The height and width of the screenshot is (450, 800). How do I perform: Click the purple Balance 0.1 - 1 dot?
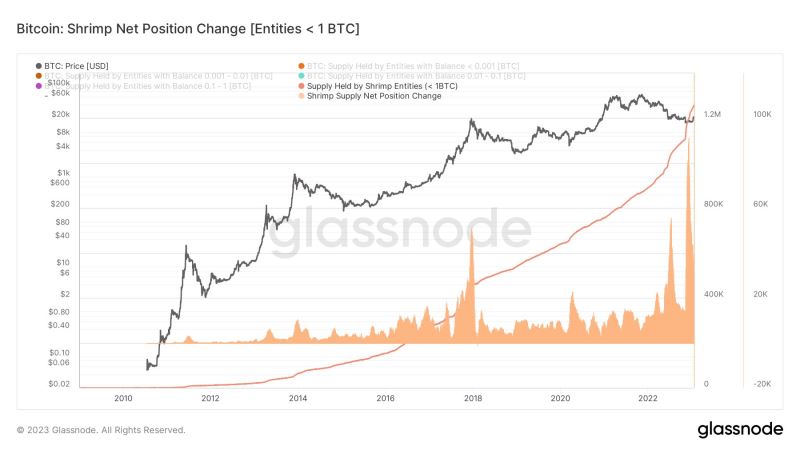39,86
